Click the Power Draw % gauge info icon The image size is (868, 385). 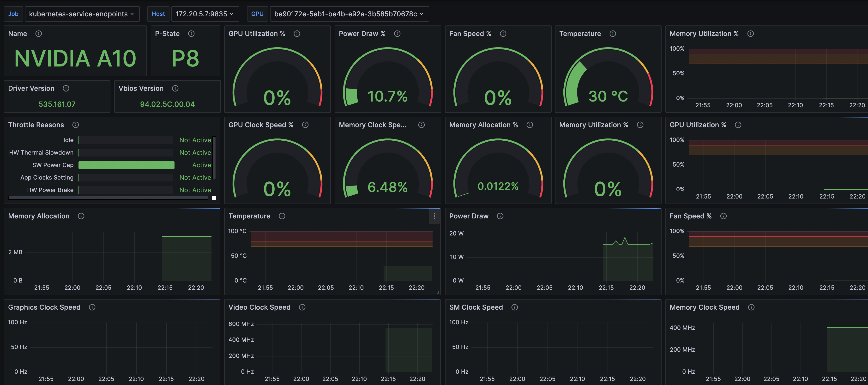[397, 34]
